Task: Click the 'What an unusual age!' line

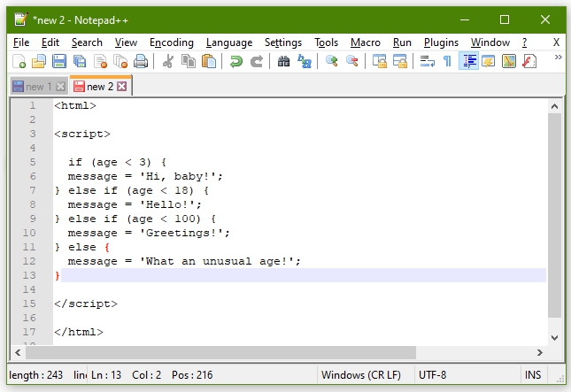Action: (x=184, y=261)
